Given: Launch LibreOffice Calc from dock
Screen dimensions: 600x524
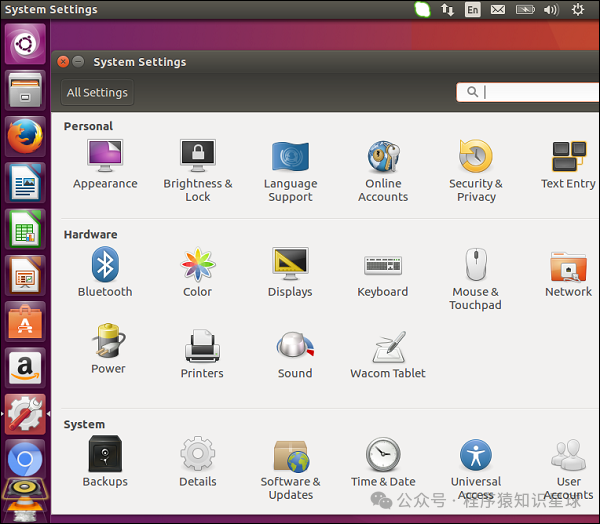Looking at the screenshot, I should point(25,229).
